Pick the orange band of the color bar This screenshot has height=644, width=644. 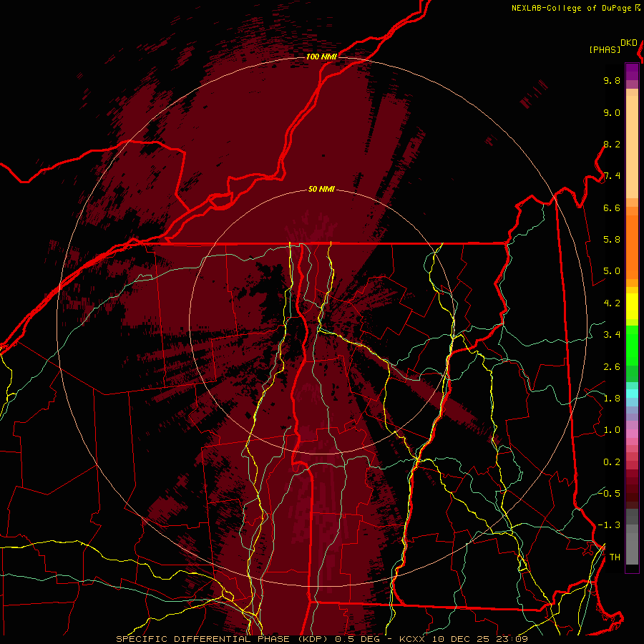click(x=632, y=246)
